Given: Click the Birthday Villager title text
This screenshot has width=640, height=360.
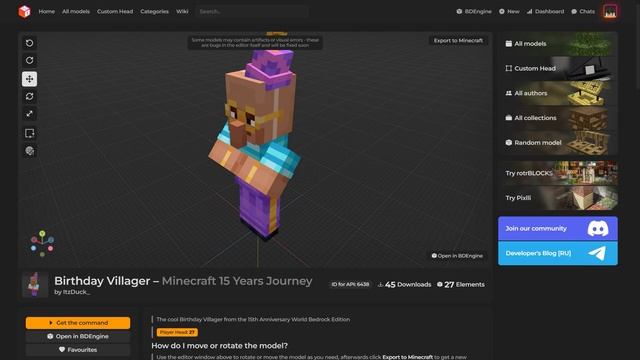Looking at the screenshot, I should point(102,281).
